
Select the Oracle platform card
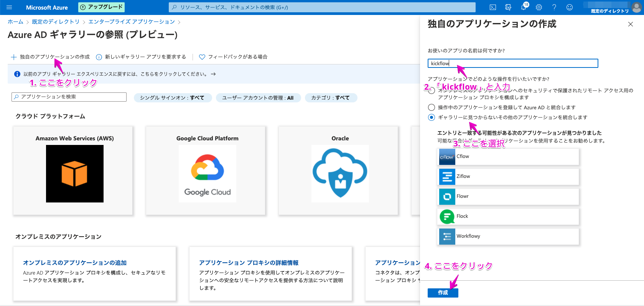pos(338,171)
